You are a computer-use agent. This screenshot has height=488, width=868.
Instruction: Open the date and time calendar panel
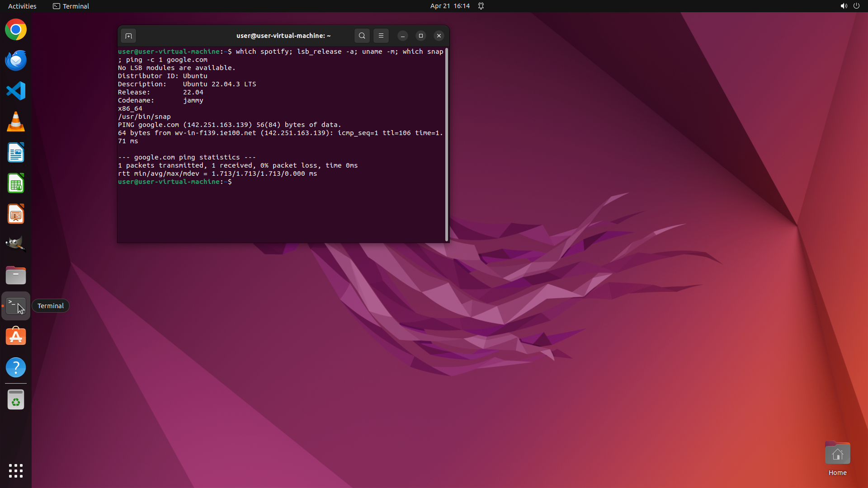coord(449,6)
